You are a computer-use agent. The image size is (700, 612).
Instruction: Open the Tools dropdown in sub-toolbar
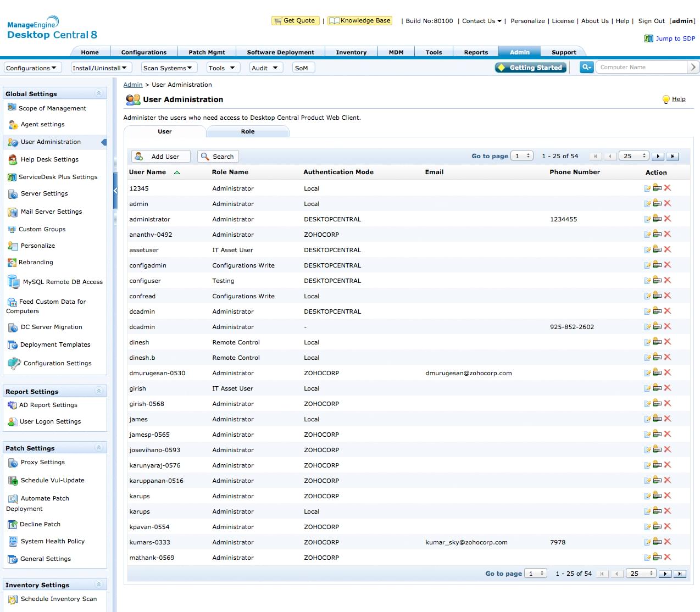pos(223,68)
